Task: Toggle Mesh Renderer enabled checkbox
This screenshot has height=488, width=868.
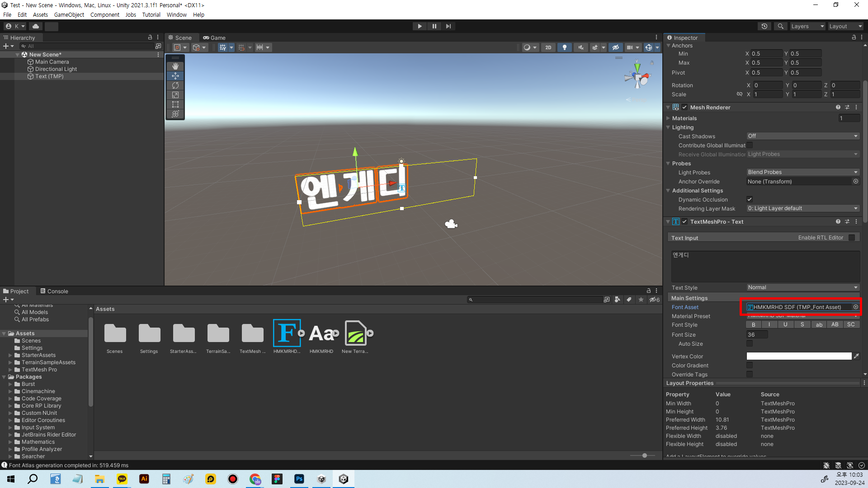Action: point(684,107)
